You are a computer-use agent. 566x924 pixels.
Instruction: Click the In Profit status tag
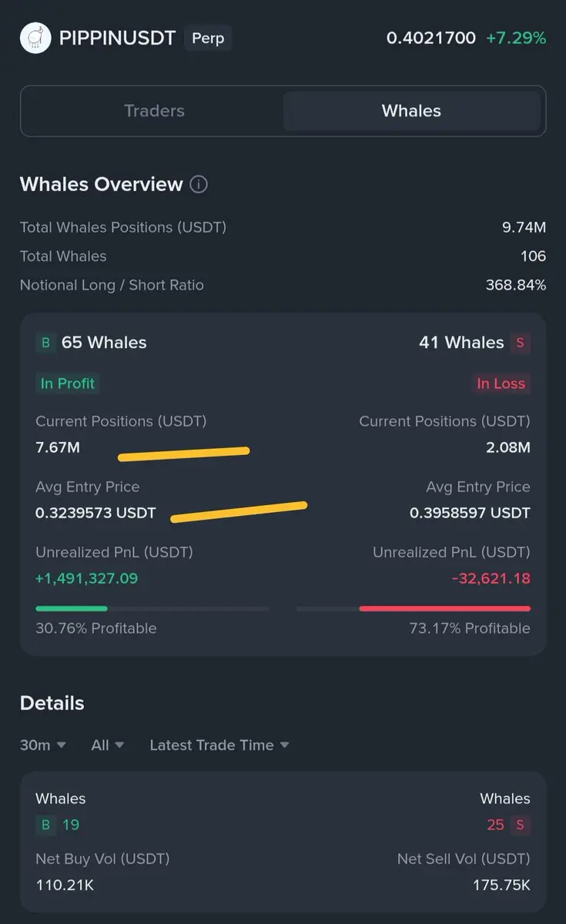(x=68, y=383)
